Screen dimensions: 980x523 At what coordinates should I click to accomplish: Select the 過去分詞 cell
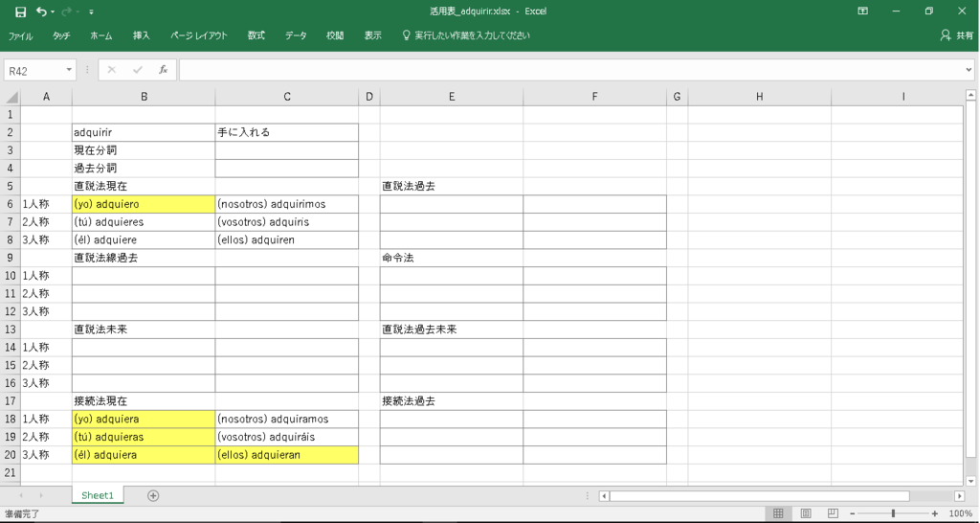144,169
